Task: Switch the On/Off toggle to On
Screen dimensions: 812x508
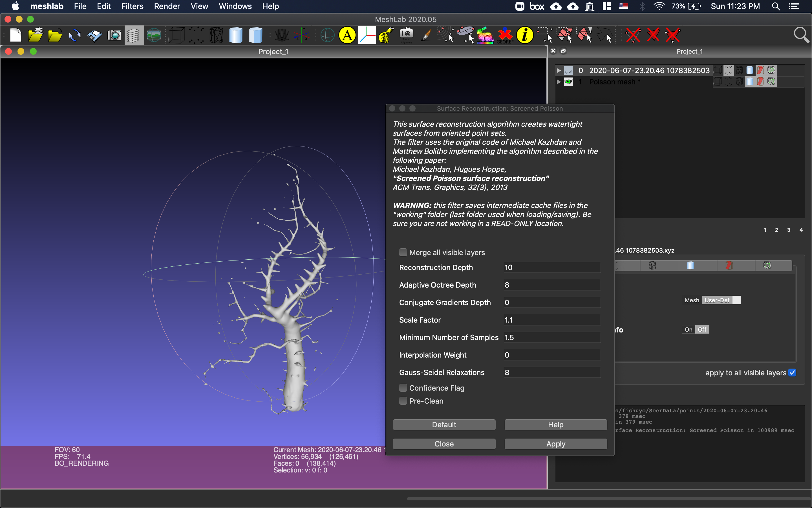Action: pyautogui.click(x=689, y=330)
